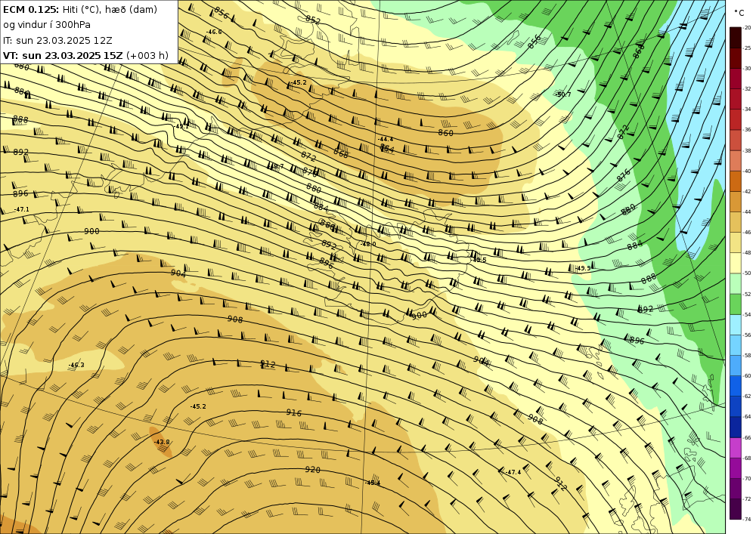Click the -46.6 temperature value on the map
The width and height of the screenshot is (756, 534).
click(214, 32)
